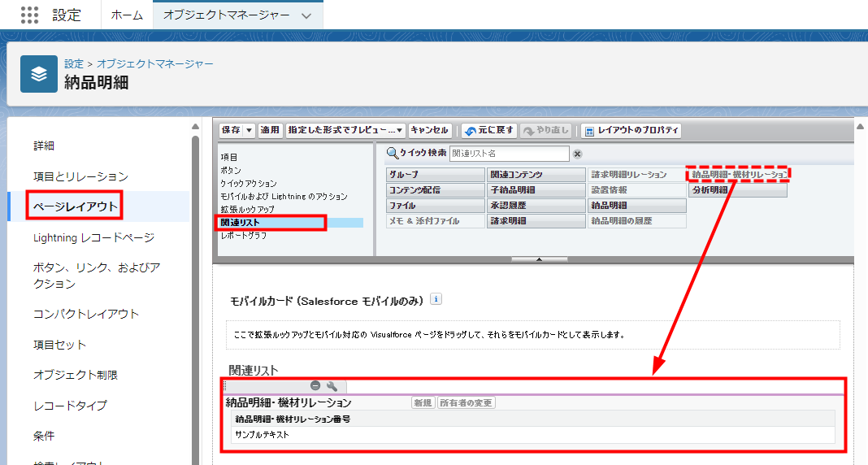This screenshot has width=868, height=465.
Task: Click the クイック検索 input field
Action: point(509,154)
